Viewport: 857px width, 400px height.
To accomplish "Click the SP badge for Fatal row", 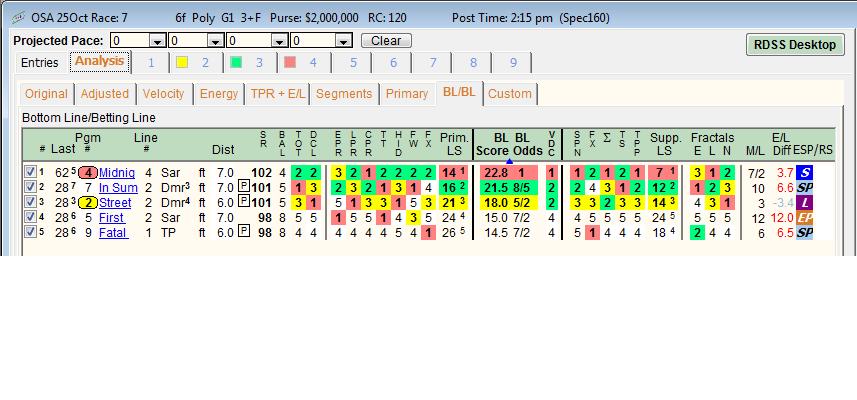I will point(806,233).
